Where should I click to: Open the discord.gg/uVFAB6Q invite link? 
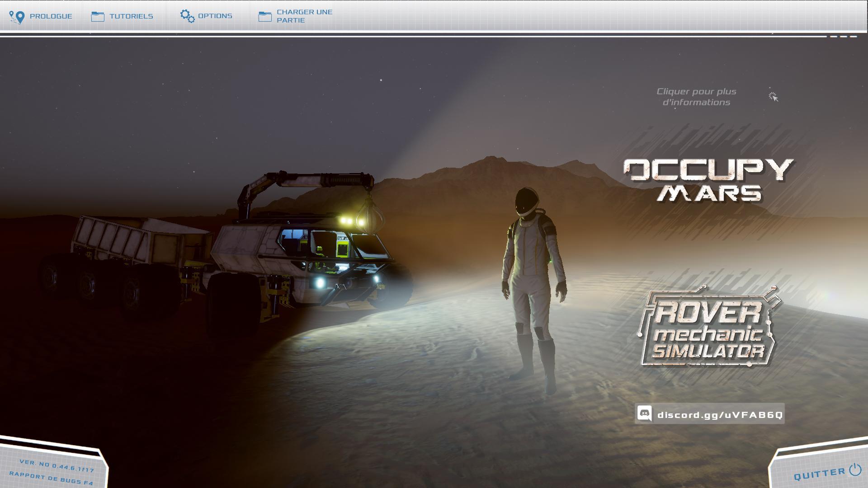pos(720,415)
